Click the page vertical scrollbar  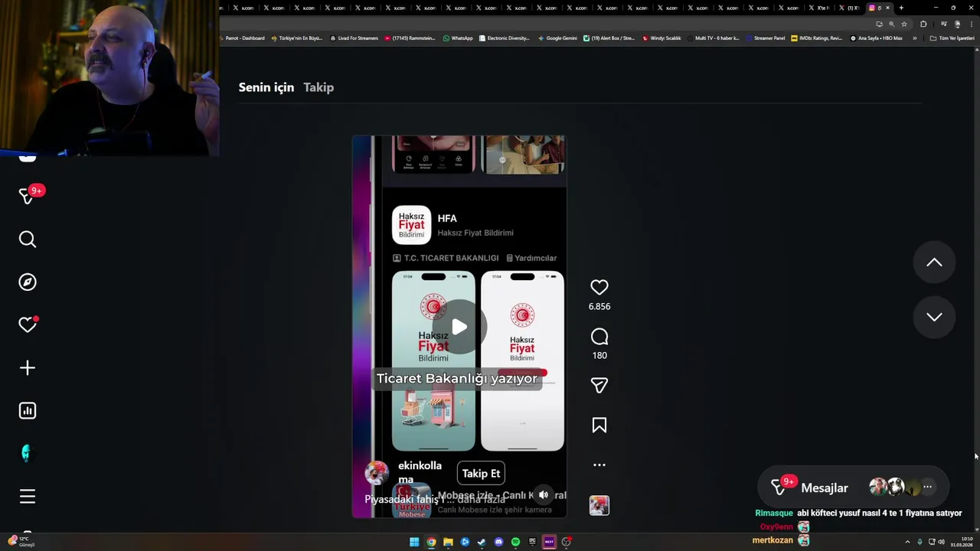coord(976,291)
